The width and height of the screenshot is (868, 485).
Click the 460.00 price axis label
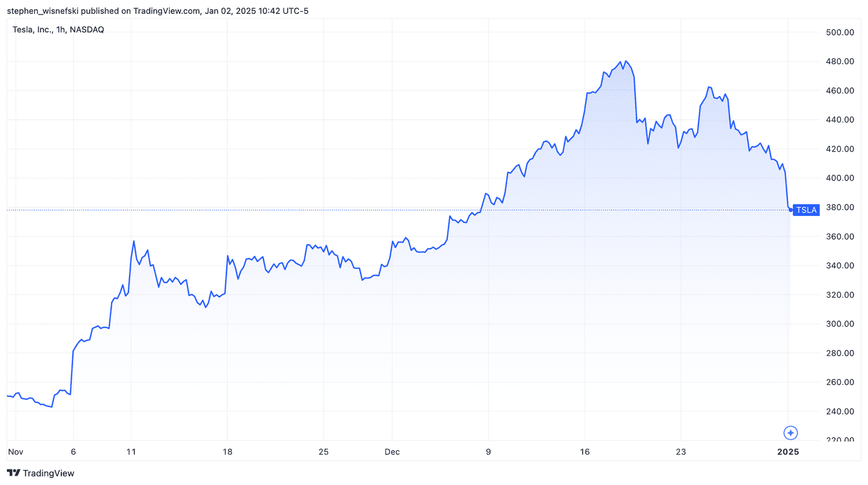click(x=840, y=91)
